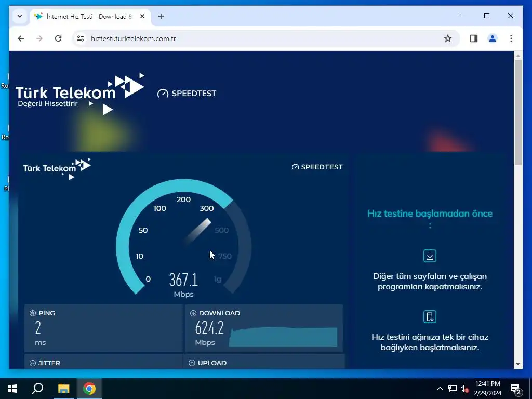Bookmark this page with the star icon
This screenshot has height=399, width=532.
[448, 38]
